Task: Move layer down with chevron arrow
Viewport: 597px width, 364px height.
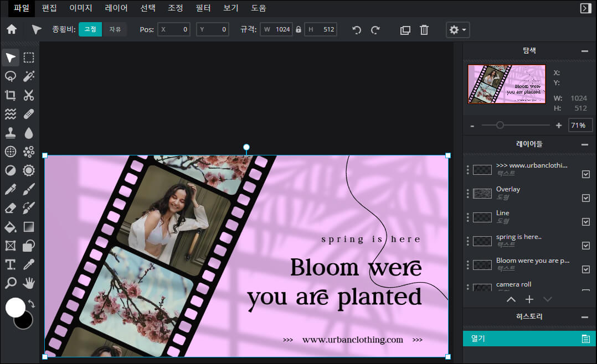Action: [548, 299]
